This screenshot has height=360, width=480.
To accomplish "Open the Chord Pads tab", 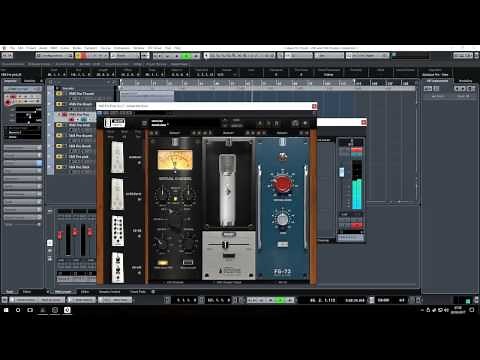I will [138, 292].
